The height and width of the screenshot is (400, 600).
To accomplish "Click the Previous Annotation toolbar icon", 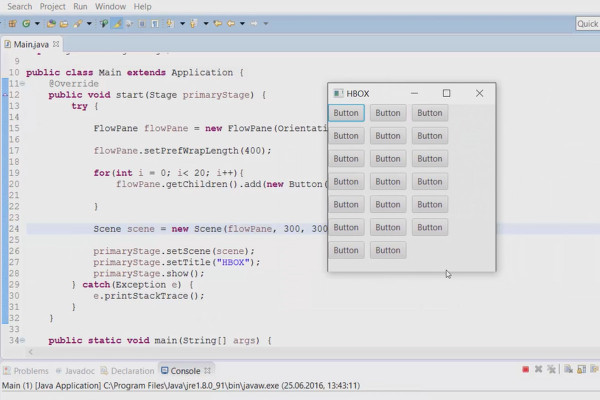I will 194,24.
